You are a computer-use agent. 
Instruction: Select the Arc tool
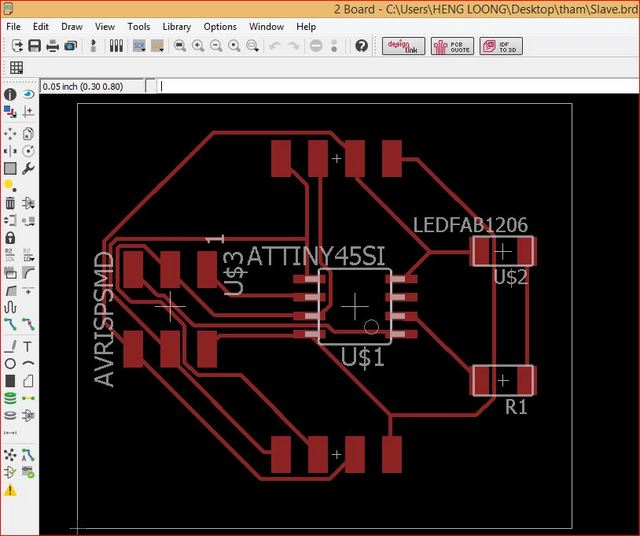pyautogui.click(x=28, y=363)
